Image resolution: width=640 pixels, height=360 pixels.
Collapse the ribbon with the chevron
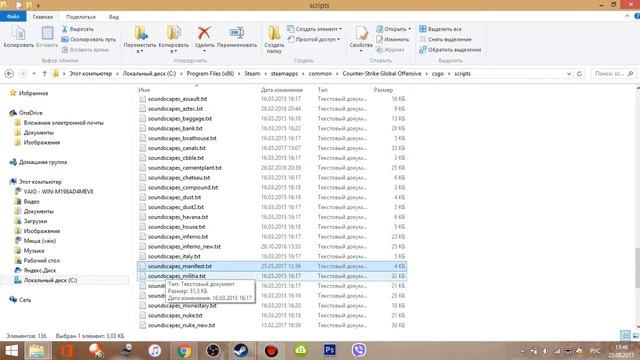[x=627, y=16]
